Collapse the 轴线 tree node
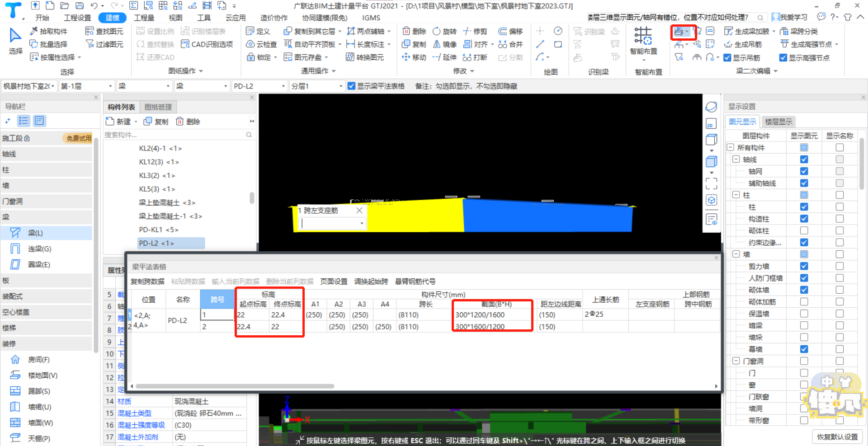Viewport: 868px width, 446px height. (x=736, y=160)
